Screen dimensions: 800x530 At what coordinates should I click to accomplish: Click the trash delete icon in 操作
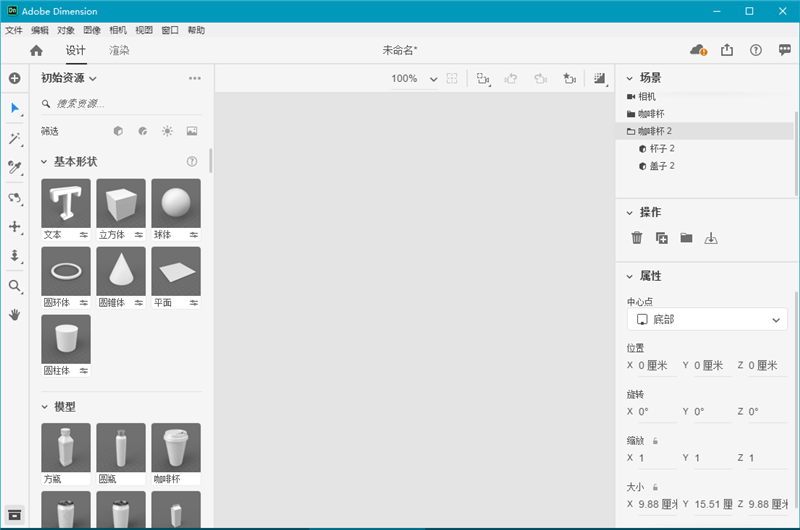coord(637,238)
